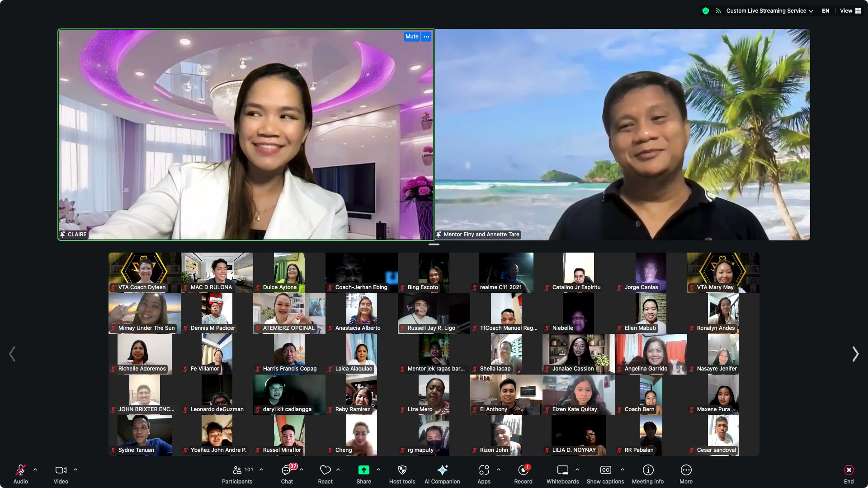
Task: Toggle meeting Record
Action: pyautogui.click(x=523, y=474)
